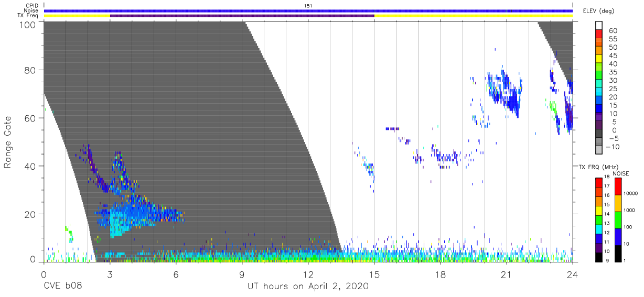Select the purple TX FRQ swatch between 10 and 11
This screenshot has width=644, height=297.
tap(598, 247)
